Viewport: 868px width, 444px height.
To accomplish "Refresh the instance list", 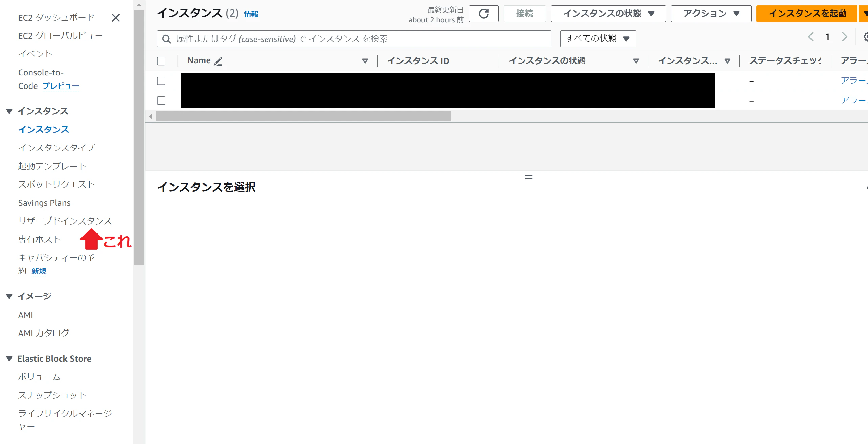I will [484, 14].
